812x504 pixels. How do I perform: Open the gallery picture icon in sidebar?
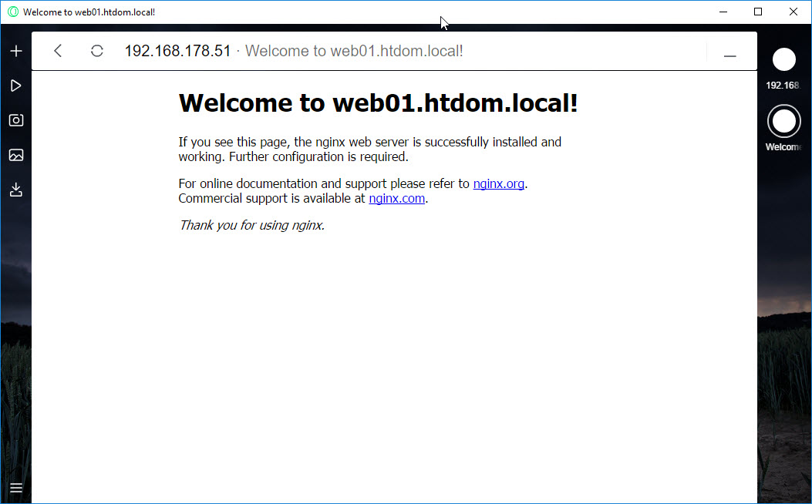click(x=16, y=155)
